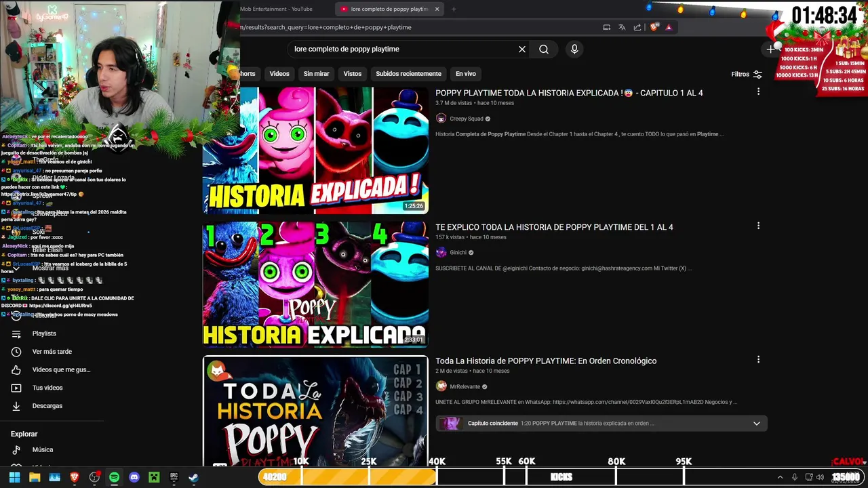Open title 'Toda La Historia de POPPY PLAYTIME: En Orden Cronológico'

[x=546, y=361]
